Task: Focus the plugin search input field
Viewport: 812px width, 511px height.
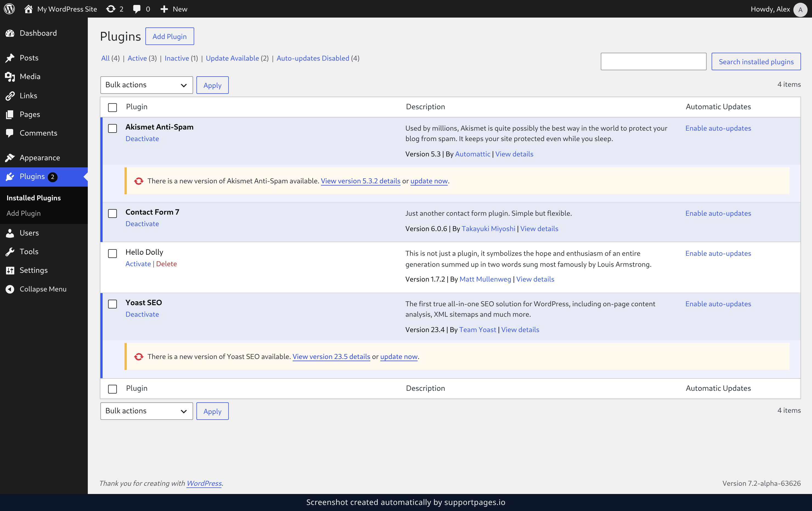Action: click(x=653, y=61)
